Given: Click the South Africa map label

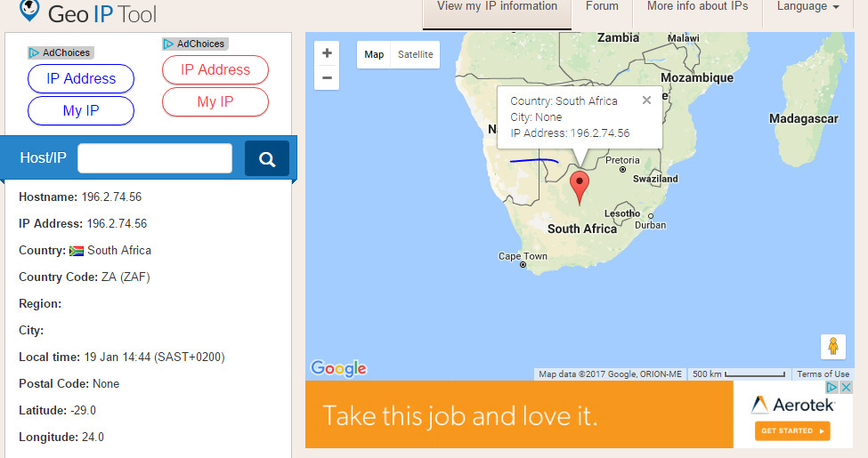Looking at the screenshot, I should 582,229.
